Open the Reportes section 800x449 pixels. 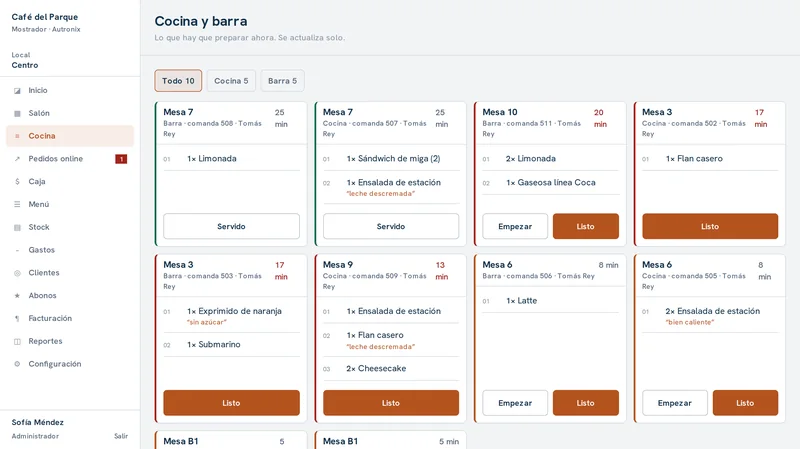[x=70, y=341]
